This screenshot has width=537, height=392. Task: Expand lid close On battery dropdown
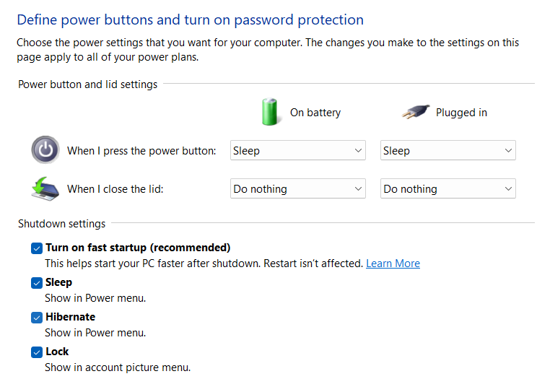297,189
